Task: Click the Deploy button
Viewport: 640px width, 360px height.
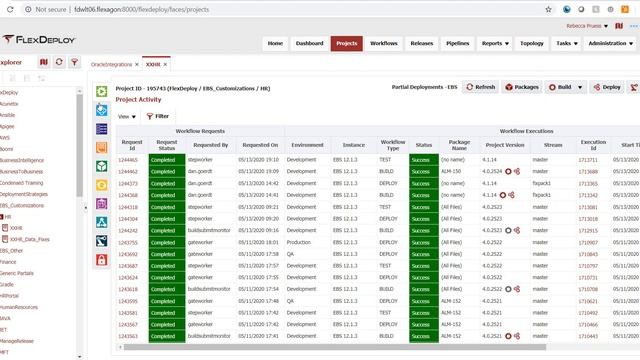Action: [x=607, y=87]
